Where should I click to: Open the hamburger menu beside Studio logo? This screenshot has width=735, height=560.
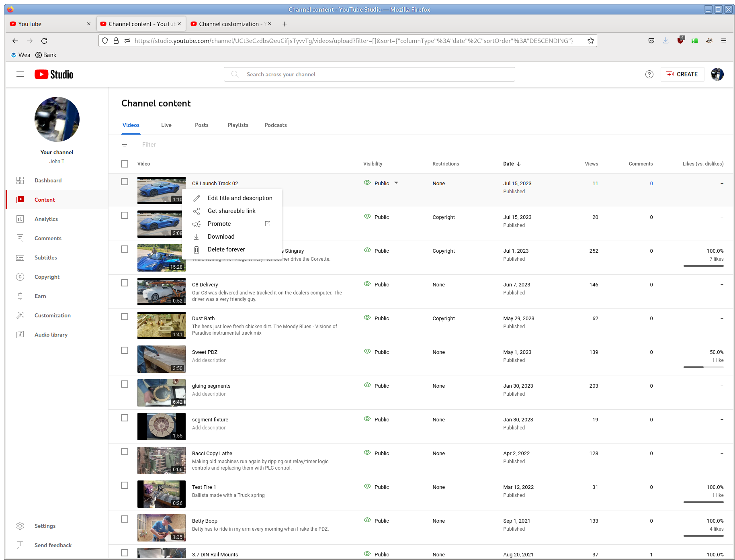20,74
